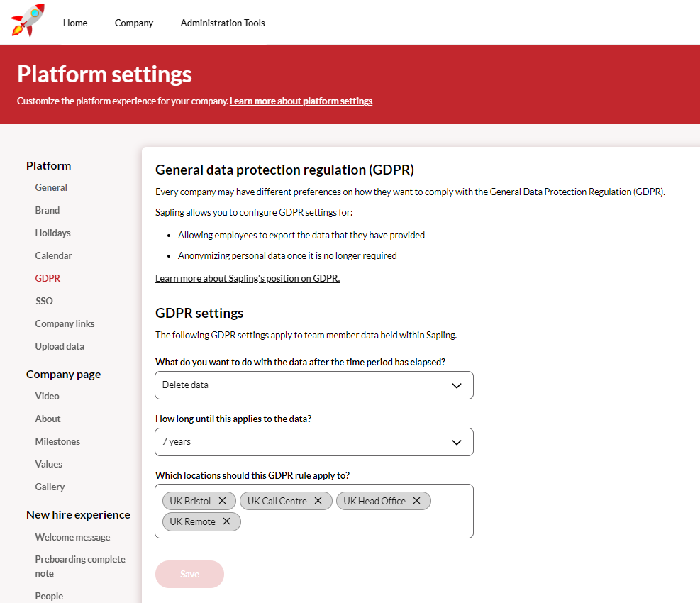Open the Delete data dropdown
This screenshot has width=700, height=603.
313,385
